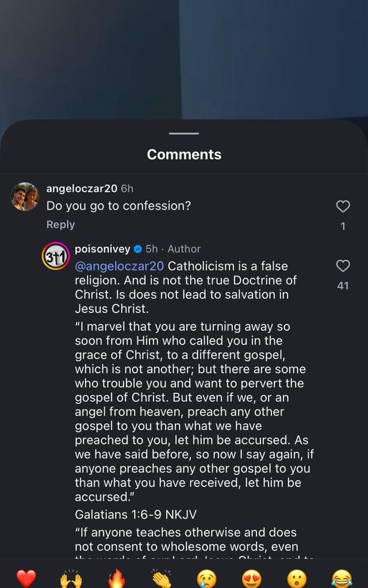Tap the blue verified badge beside poisonivey

[x=136, y=249]
